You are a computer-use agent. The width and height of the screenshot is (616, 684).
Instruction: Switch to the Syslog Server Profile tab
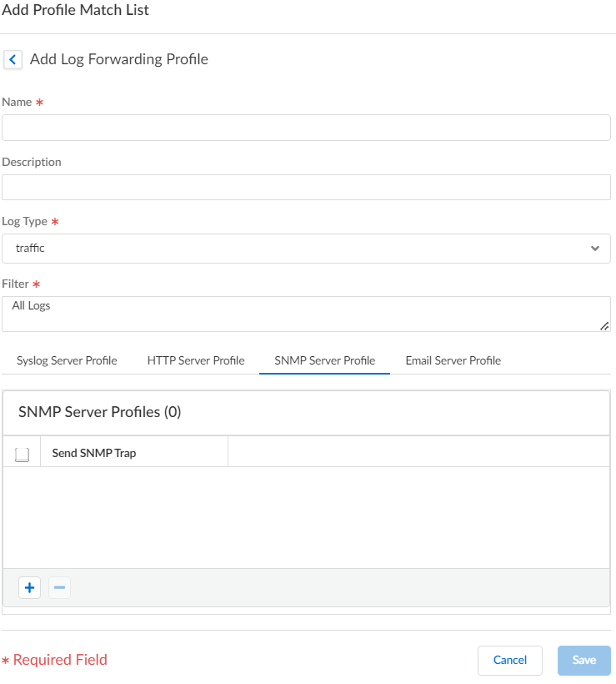click(x=67, y=361)
